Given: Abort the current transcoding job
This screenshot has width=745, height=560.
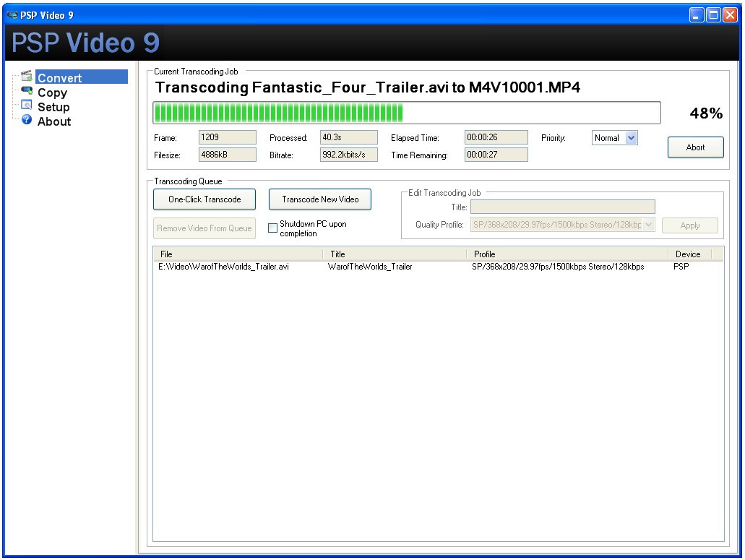Looking at the screenshot, I should point(696,147).
